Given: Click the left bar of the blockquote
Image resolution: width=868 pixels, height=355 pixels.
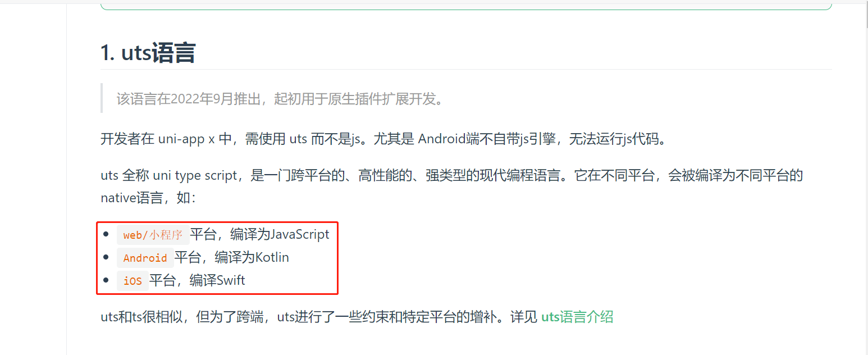Looking at the screenshot, I should pos(102,98).
